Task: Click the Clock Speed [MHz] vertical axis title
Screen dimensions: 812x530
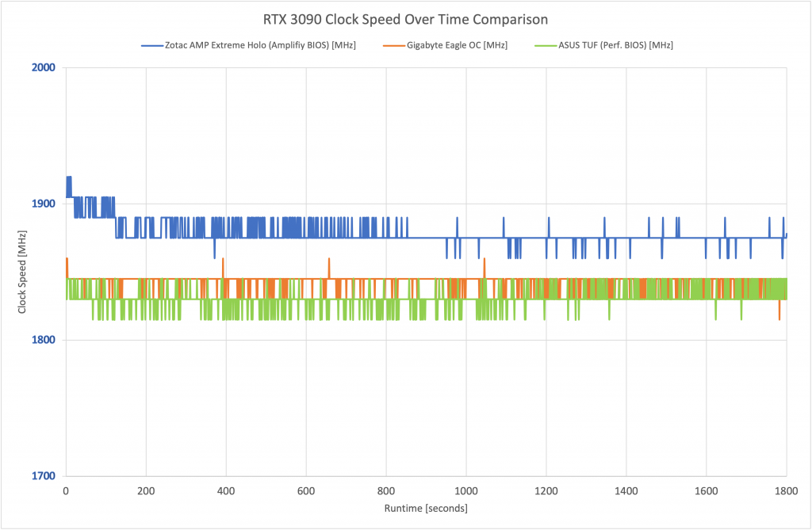Action: (21, 272)
